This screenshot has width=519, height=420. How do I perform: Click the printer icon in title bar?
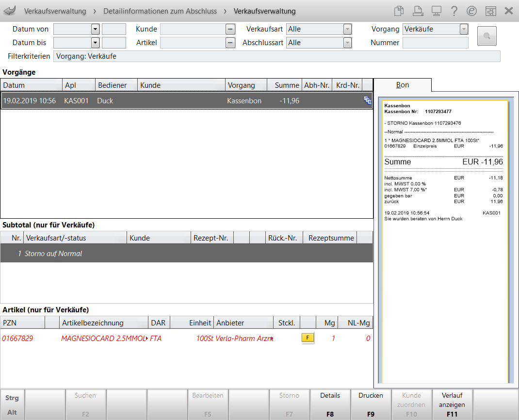pos(418,11)
